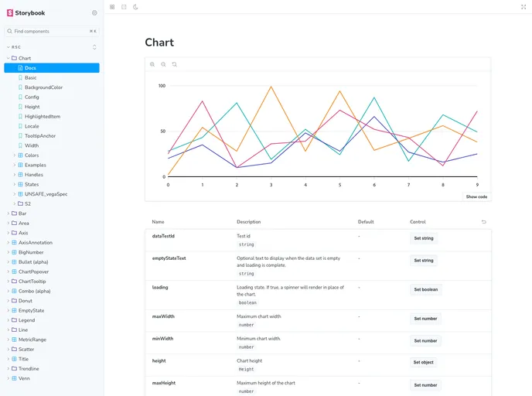
Task: Collapse the RSC section
Action: click(14, 47)
